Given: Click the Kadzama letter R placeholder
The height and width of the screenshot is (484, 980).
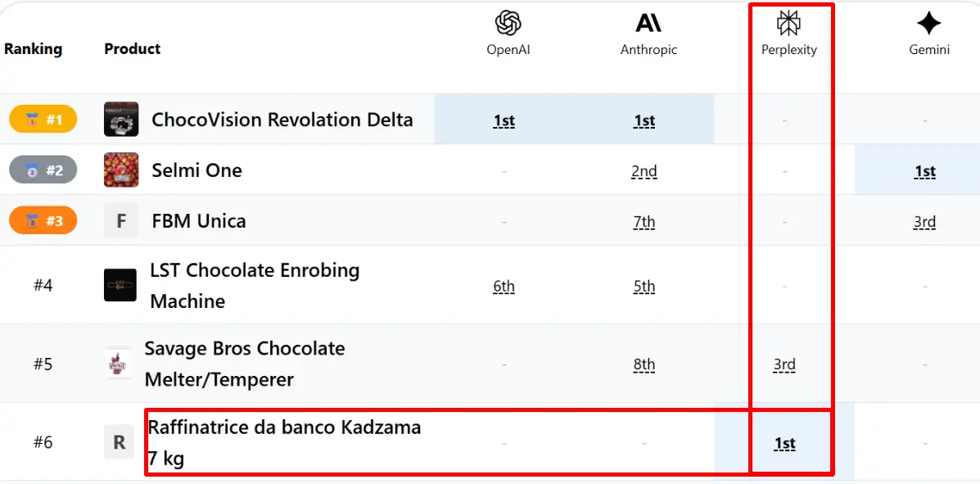Looking at the screenshot, I should 120,442.
